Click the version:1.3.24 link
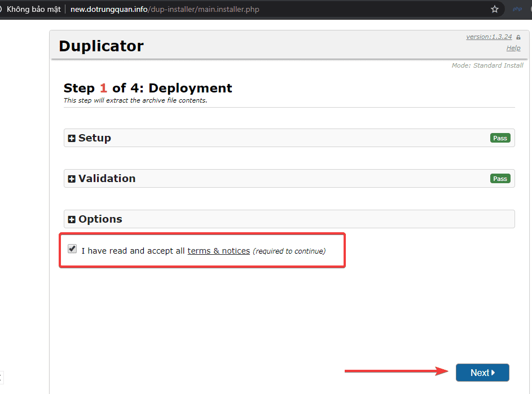The width and height of the screenshot is (532, 394). pyautogui.click(x=489, y=37)
